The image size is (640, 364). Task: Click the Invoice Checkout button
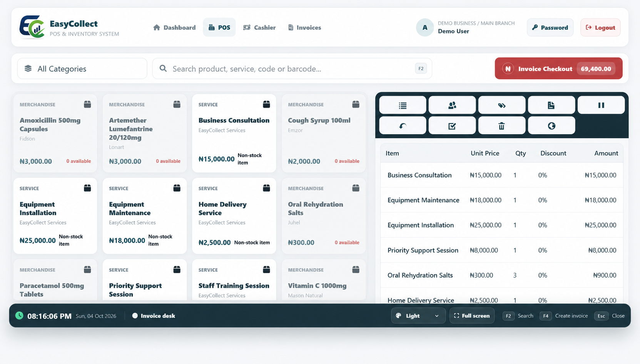558,68
